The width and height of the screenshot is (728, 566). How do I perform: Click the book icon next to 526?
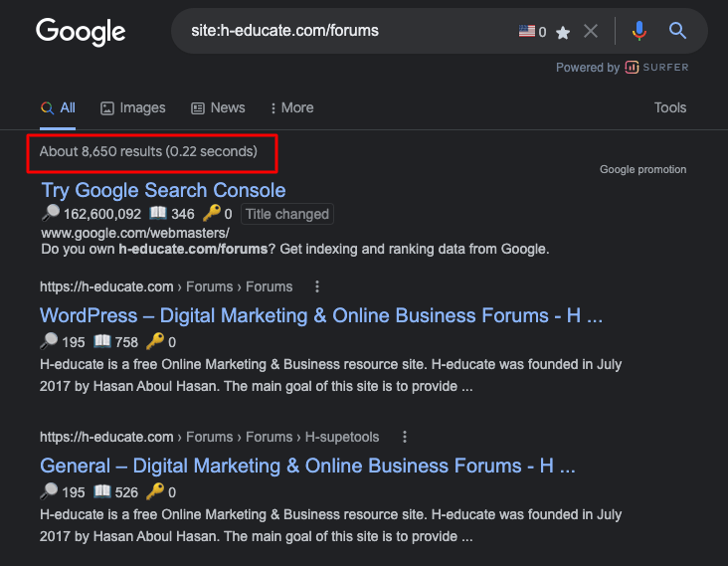pos(102,491)
